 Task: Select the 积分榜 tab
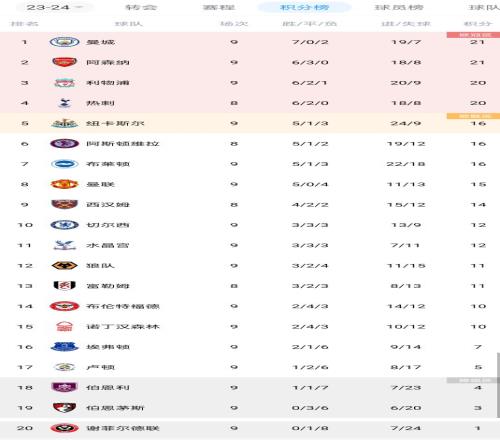point(304,7)
